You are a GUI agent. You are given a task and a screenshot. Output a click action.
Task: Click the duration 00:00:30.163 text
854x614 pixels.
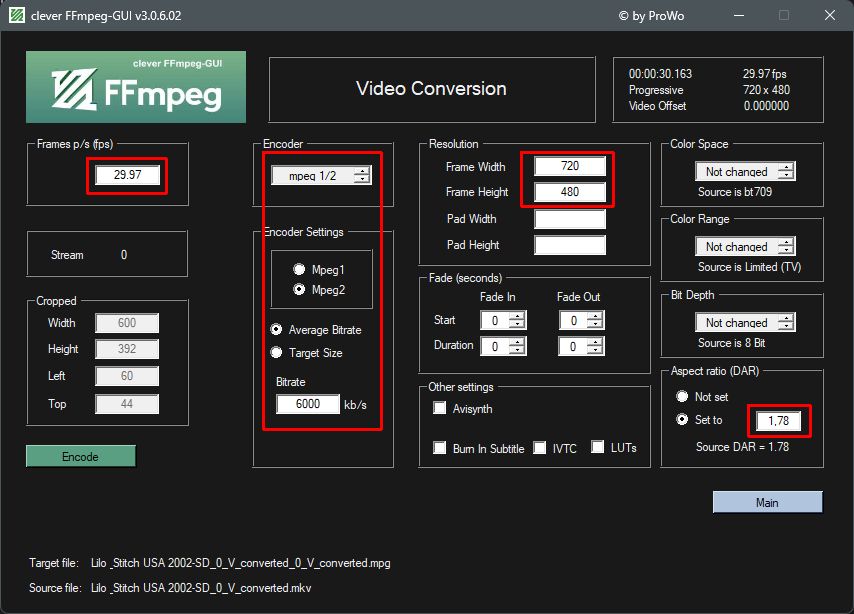click(660, 74)
